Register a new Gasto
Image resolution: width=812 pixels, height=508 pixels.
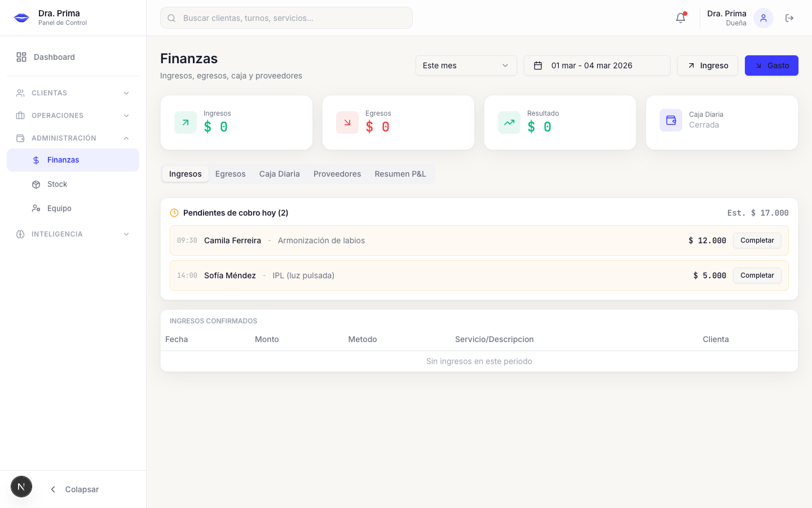click(x=771, y=65)
